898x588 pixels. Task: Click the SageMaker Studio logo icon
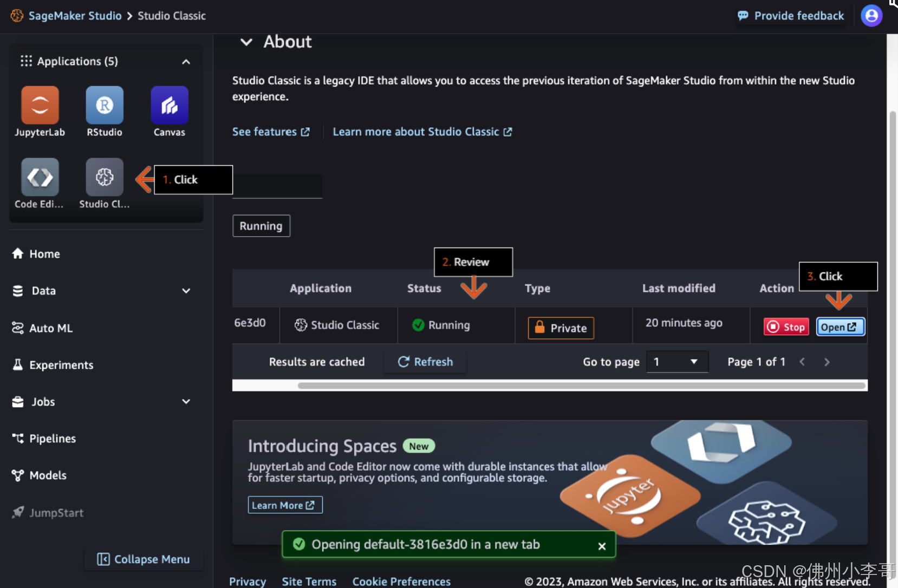[x=17, y=16]
